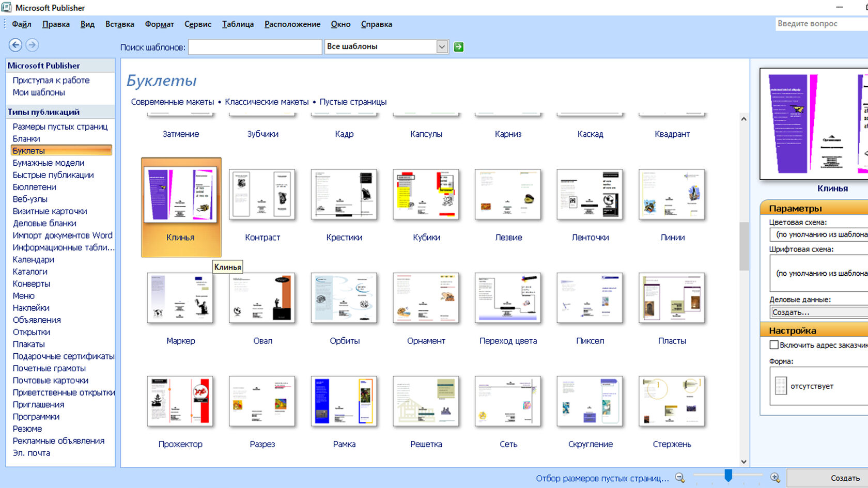Open the Форма selection box
This screenshot has height=488, width=868.
point(819,386)
